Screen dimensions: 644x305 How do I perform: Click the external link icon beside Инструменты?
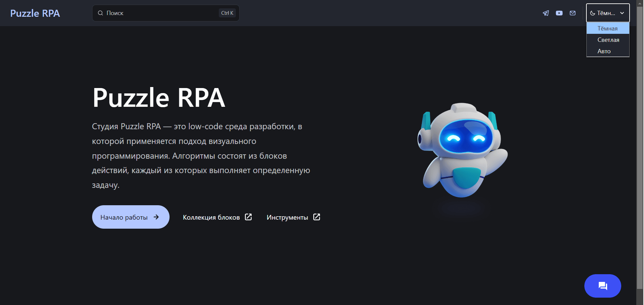point(317,217)
